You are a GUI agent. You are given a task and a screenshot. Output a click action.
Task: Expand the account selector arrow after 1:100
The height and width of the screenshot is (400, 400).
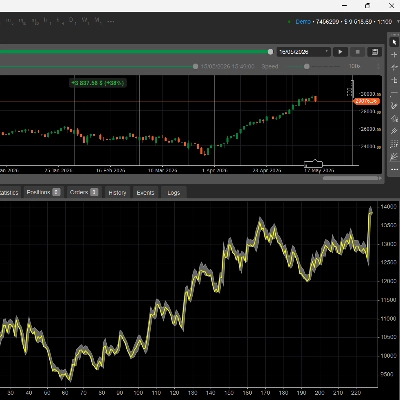[398, 22]
